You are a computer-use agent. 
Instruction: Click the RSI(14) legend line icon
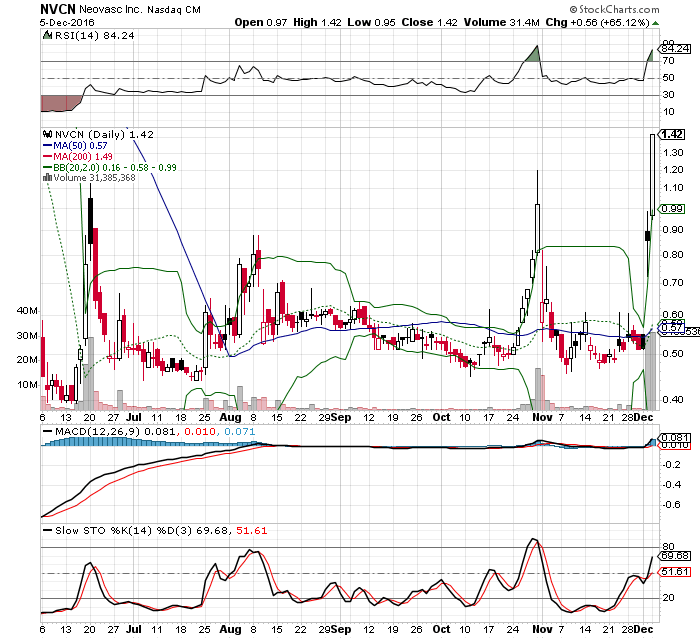click(x=47, y=37)
